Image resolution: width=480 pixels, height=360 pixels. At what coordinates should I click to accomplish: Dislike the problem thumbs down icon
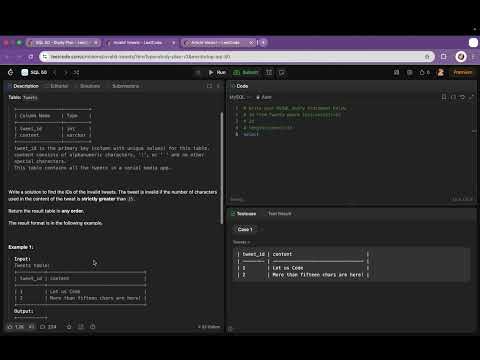32,327
